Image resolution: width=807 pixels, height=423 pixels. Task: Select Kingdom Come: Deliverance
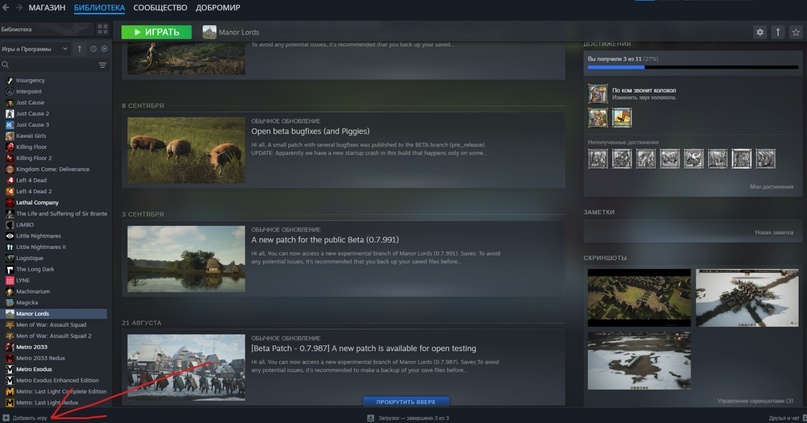52,169
